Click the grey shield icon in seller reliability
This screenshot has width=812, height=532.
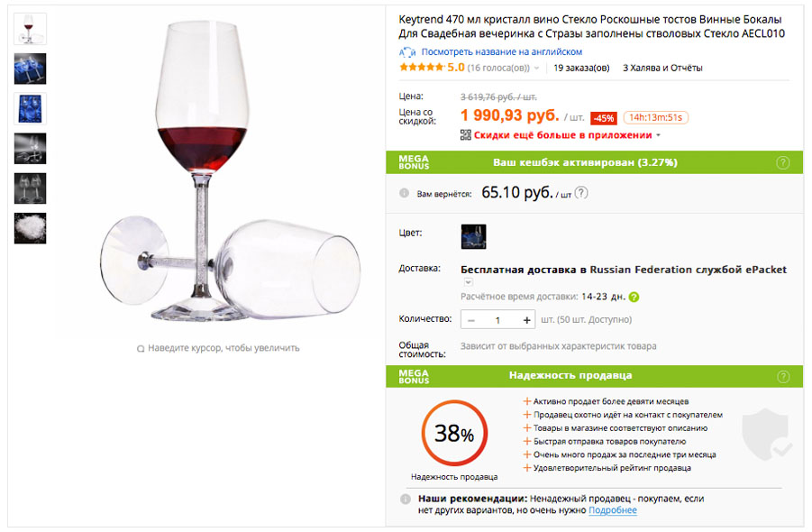pos(767,435)
